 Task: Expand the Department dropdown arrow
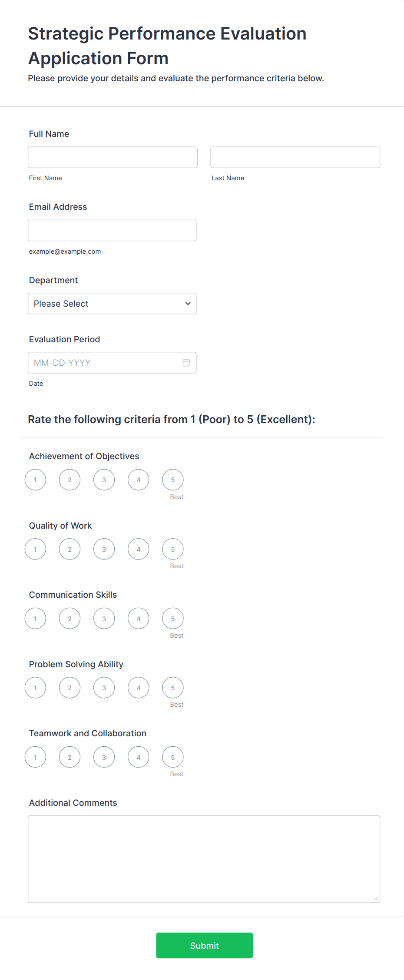[188, 304]
